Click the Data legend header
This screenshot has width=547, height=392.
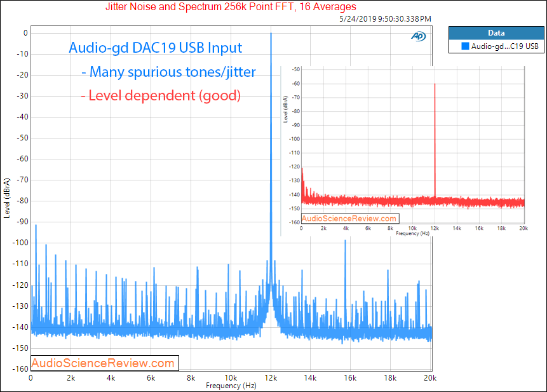496,33
